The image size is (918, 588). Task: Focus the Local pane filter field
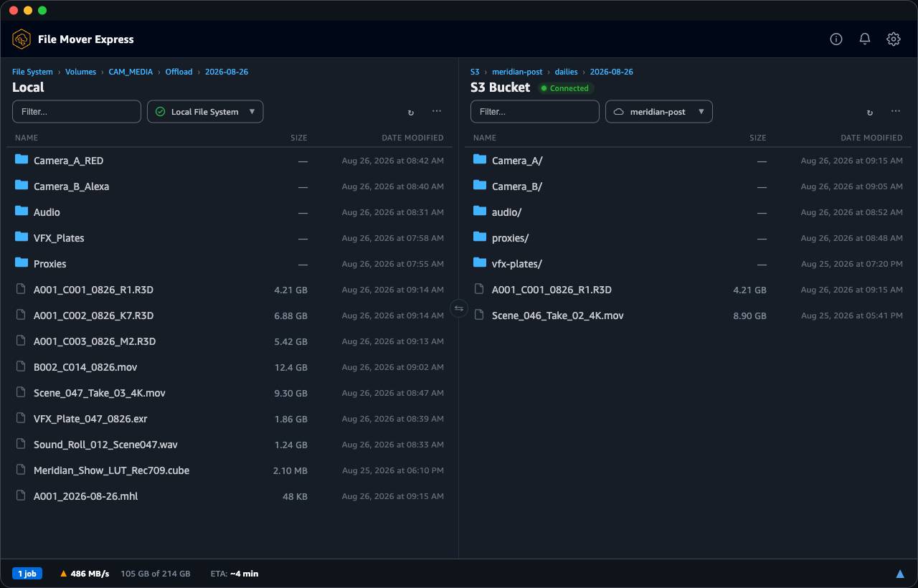click(77, 112)
